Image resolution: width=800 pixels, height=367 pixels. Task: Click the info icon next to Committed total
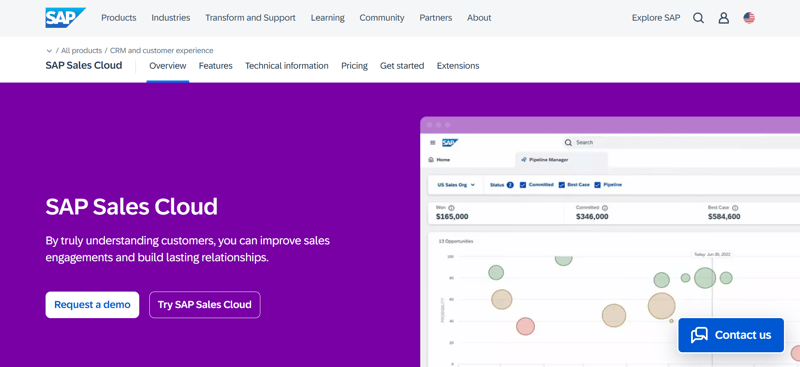point(605,208)
